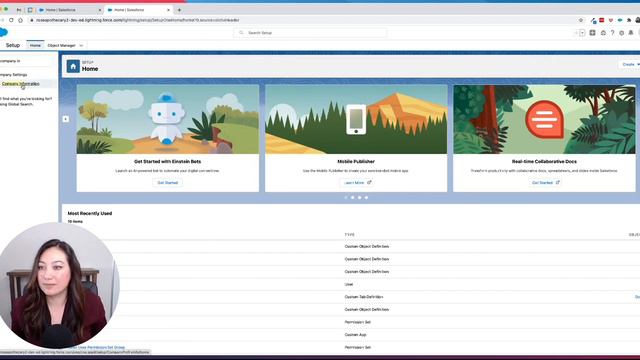Click the blue Setup Home house icon
Viewport: 640px width, 360px height.
pos(73,66)
